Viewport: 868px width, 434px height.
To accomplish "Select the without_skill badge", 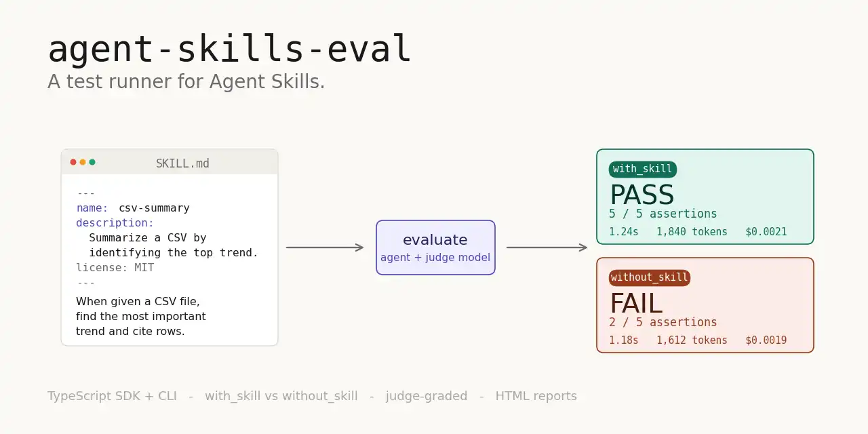I will tap(650, 277).
